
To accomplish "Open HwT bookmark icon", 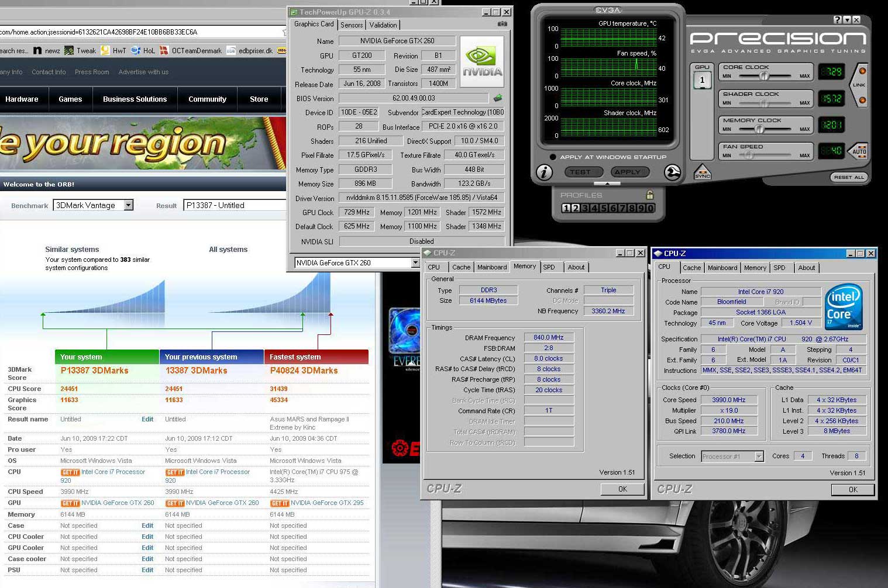I will 105,51.
